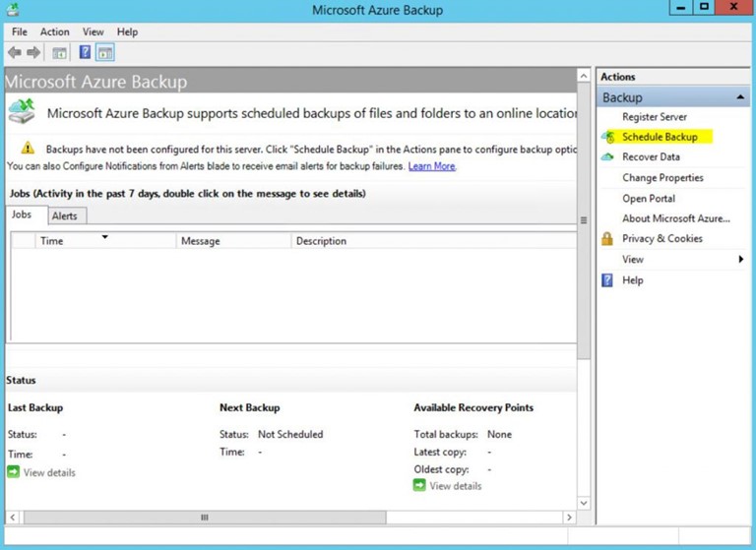
Task: Click green arrow under Last Backup
Action: (14, 472)
